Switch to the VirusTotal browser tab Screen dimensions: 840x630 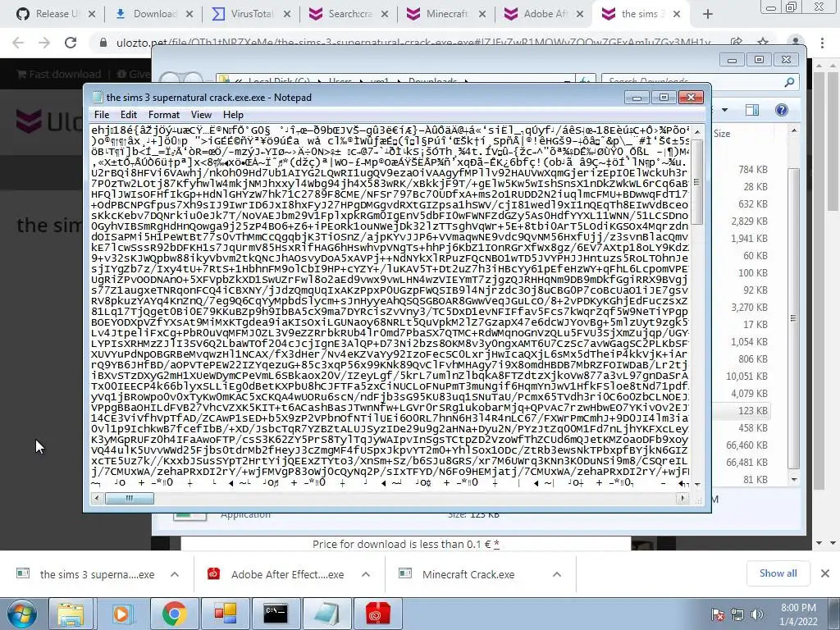[x=251, y=14]
